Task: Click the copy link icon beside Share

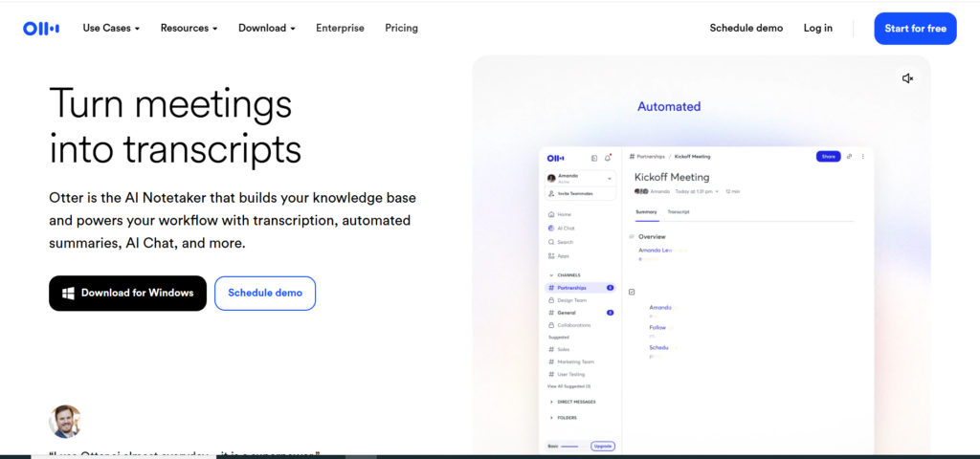Action: click(849, 157)
